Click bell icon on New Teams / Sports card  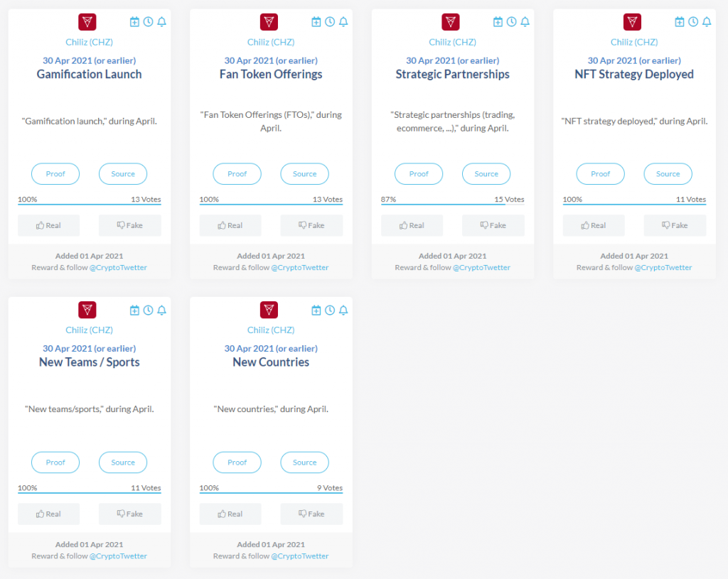161,310
